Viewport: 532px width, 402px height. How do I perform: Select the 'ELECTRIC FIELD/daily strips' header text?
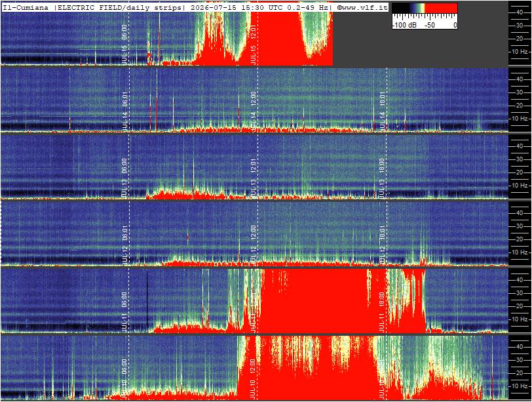(119, 7)
